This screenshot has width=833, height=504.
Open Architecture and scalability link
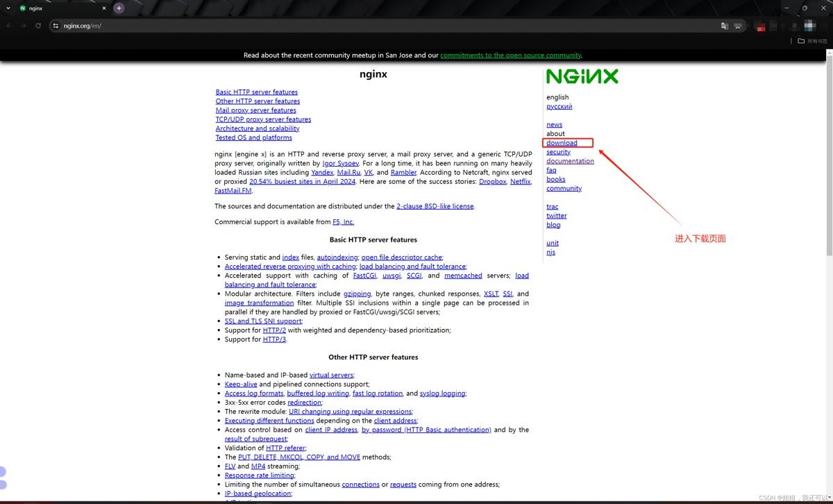point(258,128)
